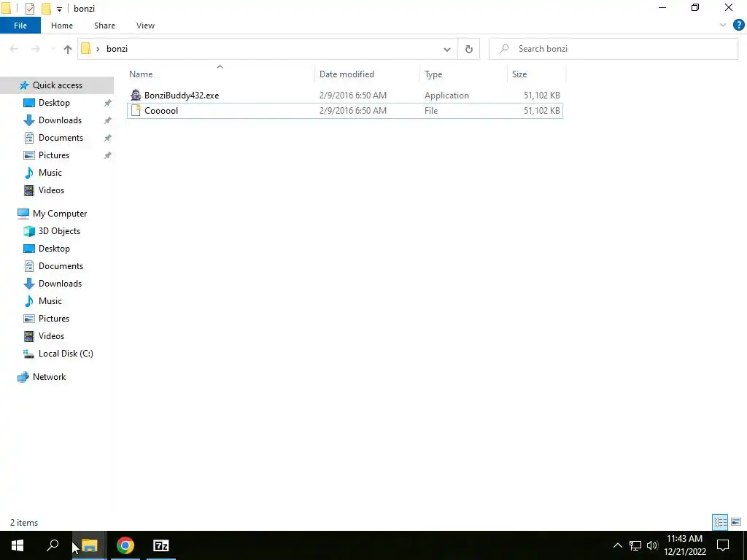Sort files by Size column
The height and width of the screenshot is (560, 747).
tap(536, 74)
